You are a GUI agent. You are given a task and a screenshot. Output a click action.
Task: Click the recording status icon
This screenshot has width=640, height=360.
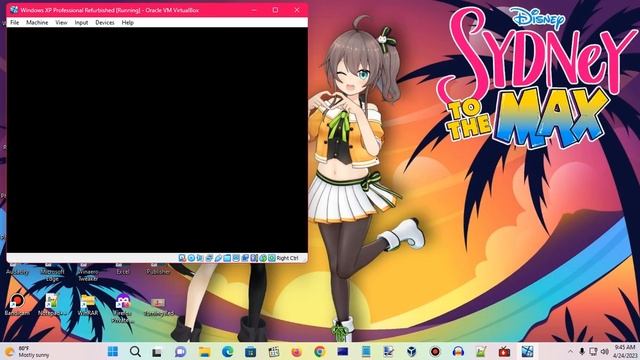[x=245, y=258]
